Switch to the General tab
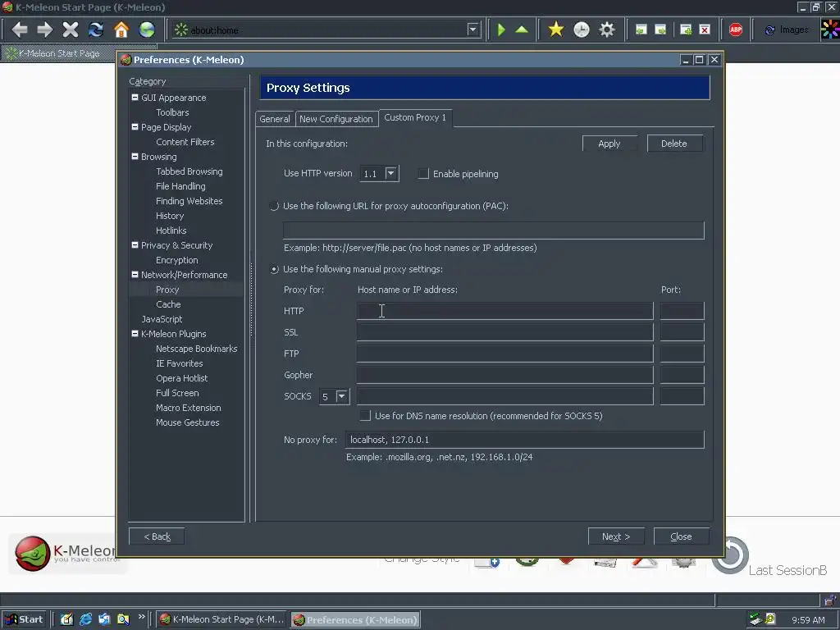840x630 pixels. pos(275,119)
